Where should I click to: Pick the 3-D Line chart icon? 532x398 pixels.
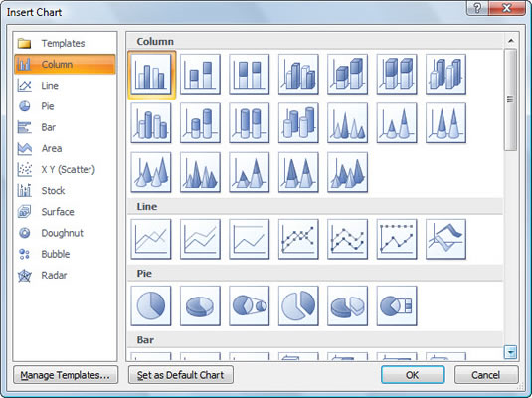pyautogui.click(x=445, y=239)
